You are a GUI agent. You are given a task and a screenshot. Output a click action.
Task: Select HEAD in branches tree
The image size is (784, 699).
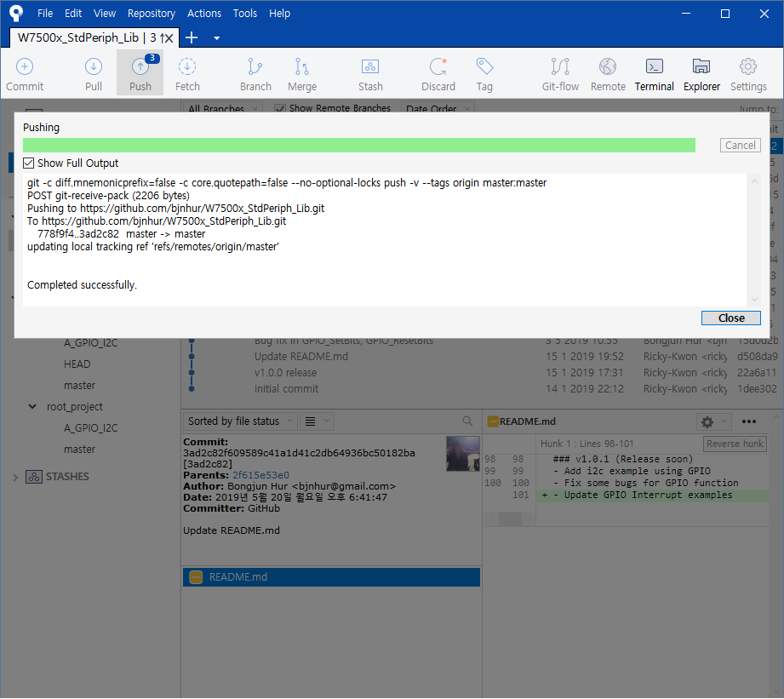[77, 364]
